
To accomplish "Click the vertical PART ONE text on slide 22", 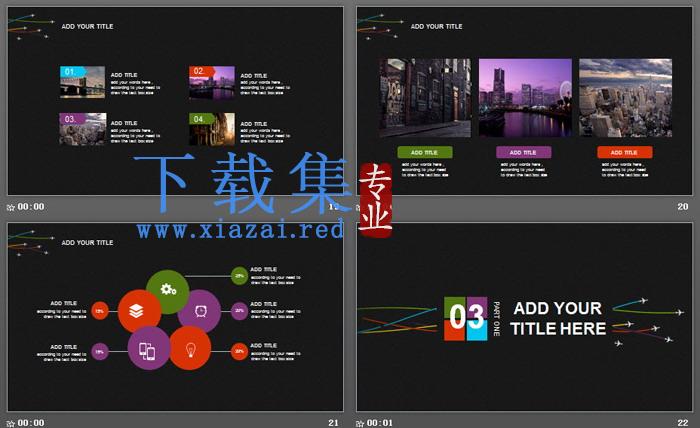I will point(496,319).
